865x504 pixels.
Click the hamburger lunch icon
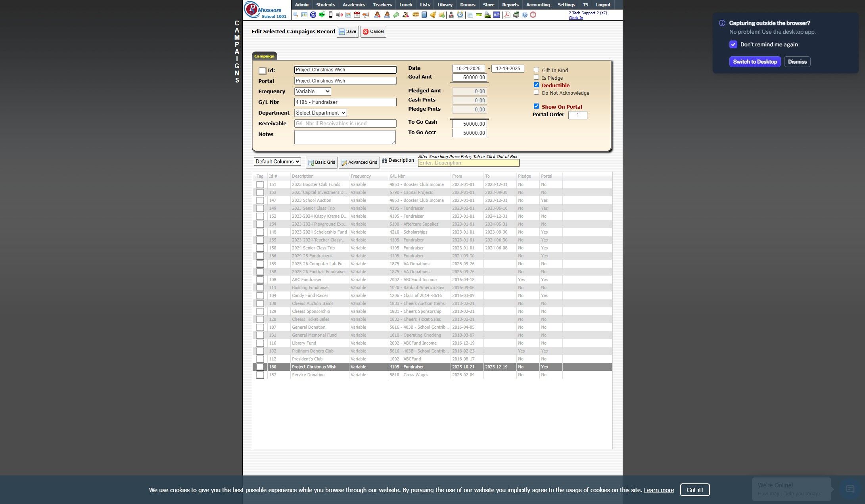(416, 15)
